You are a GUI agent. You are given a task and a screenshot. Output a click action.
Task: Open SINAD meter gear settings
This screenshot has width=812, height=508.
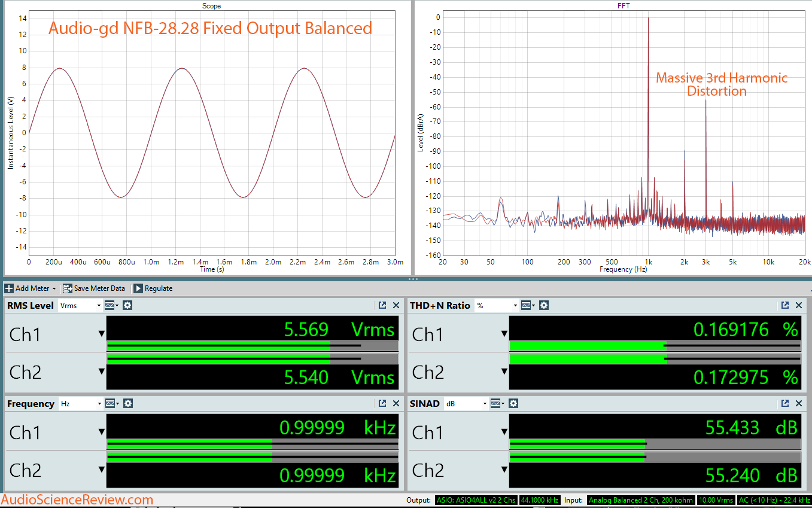(513, 403)
